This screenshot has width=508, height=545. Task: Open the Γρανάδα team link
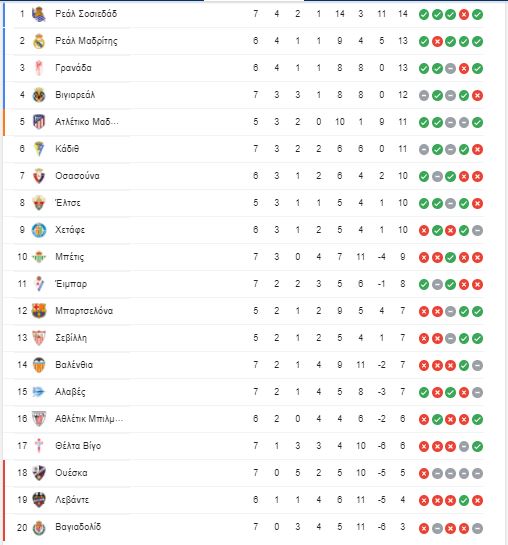(73, 68)
